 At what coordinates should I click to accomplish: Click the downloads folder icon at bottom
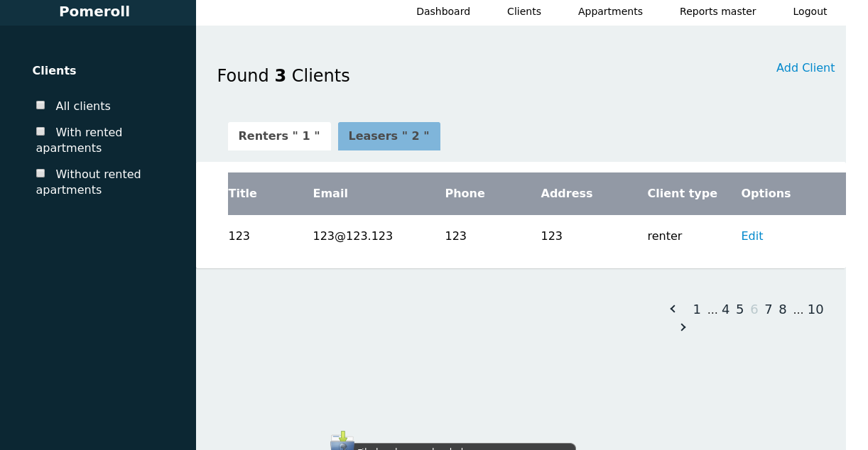point(342,441)
